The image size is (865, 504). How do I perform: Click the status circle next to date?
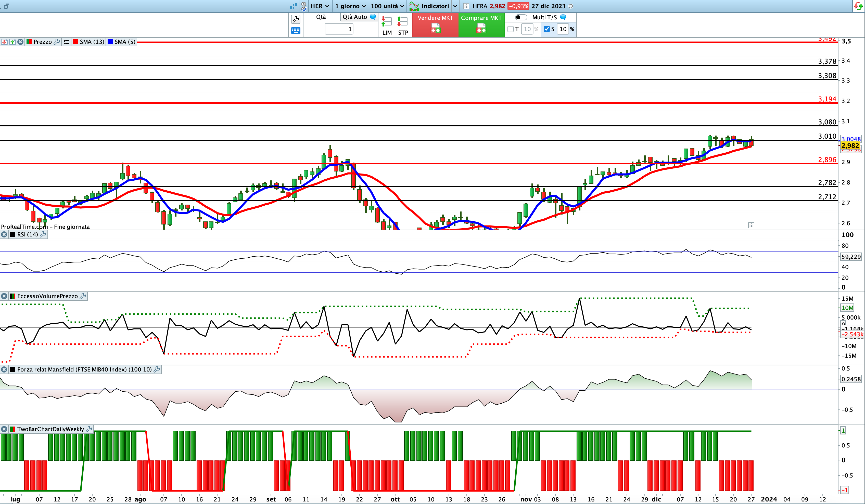click(571, 6)
